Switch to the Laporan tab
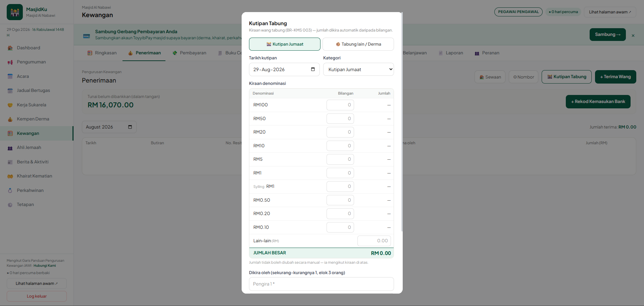The image size is (644, 306). 451,53
